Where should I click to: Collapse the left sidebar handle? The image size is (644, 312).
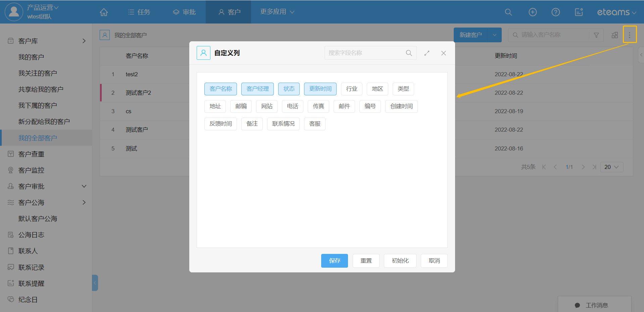point(95,283)
